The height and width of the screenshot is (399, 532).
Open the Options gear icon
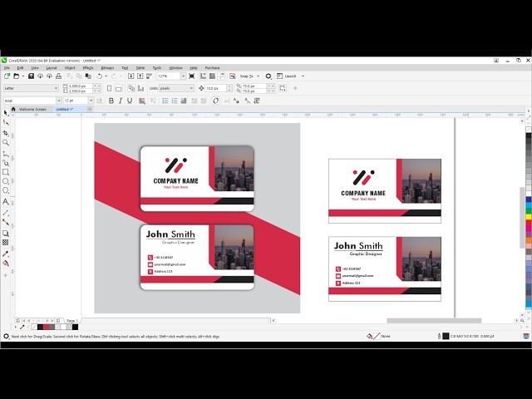click(x=268, y=76)
